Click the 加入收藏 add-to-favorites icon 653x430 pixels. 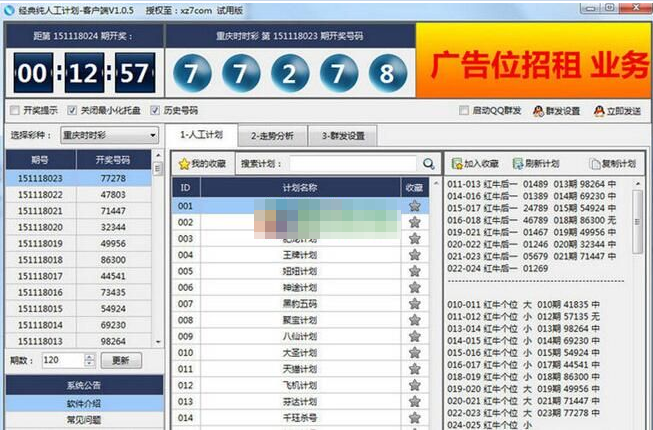457,163
